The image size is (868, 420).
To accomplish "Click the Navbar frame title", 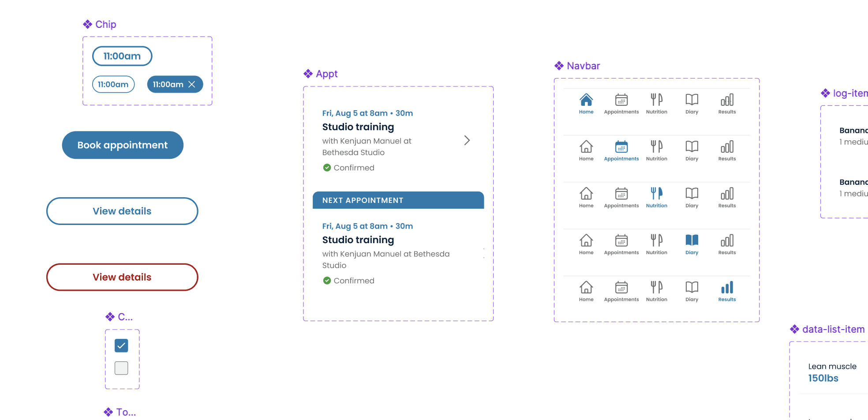I will [584, 66].
